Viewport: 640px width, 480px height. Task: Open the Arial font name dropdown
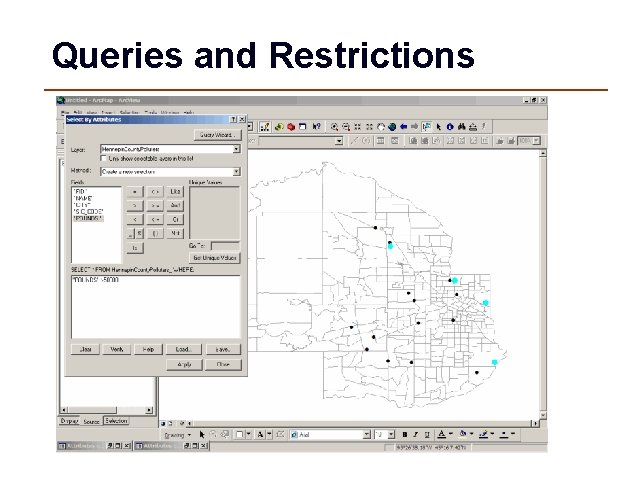click(x=367, y=435)
